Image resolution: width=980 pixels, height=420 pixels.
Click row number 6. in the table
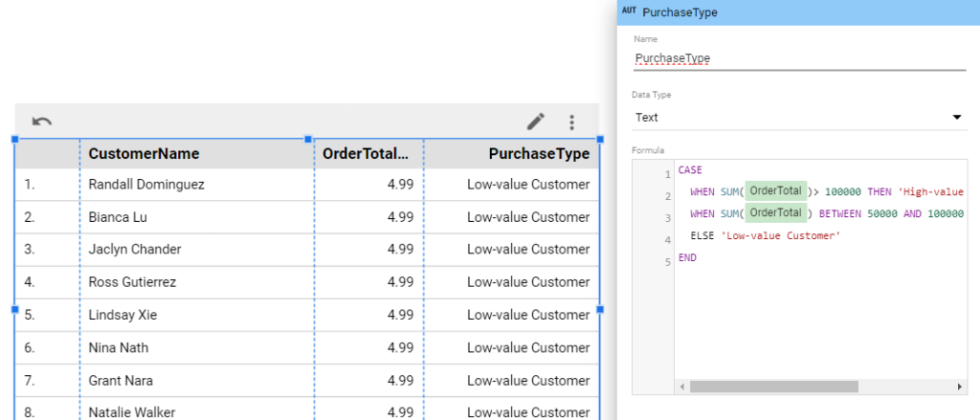[30, 347]
